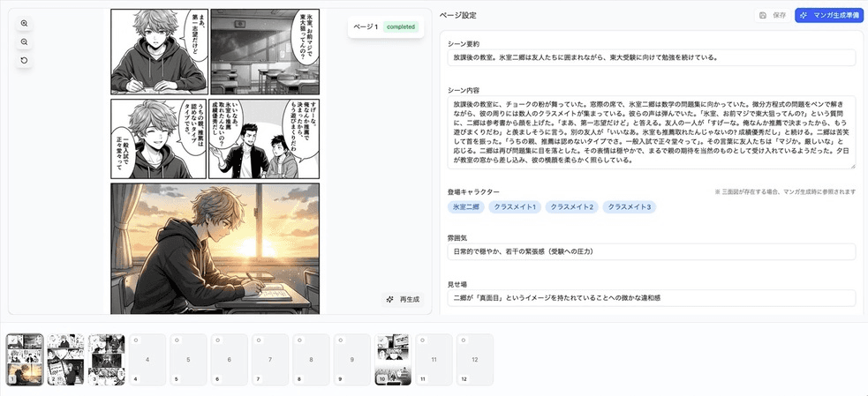Open page 3 thumbnail in the filmstrip
The image size is (868, 396).
coord(106,360)
